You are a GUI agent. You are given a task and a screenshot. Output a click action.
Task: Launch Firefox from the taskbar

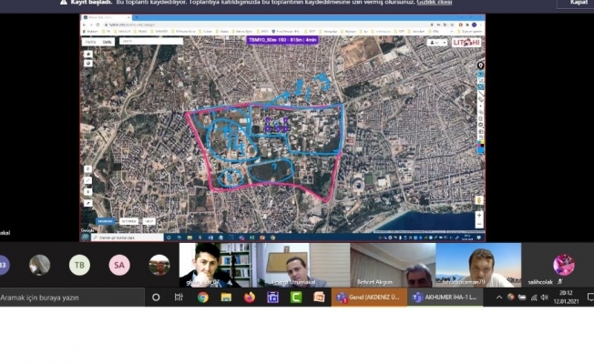[x=248, y=298]
